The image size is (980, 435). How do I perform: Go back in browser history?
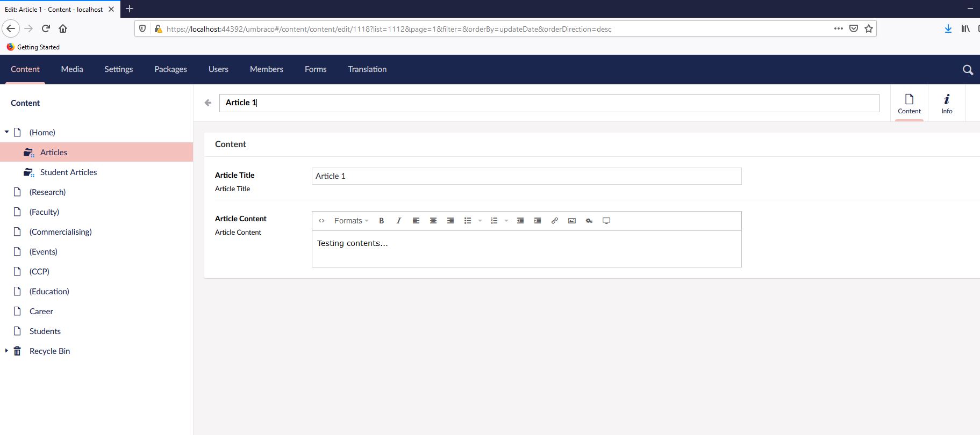pyautogui.click(x=11, y=28)
